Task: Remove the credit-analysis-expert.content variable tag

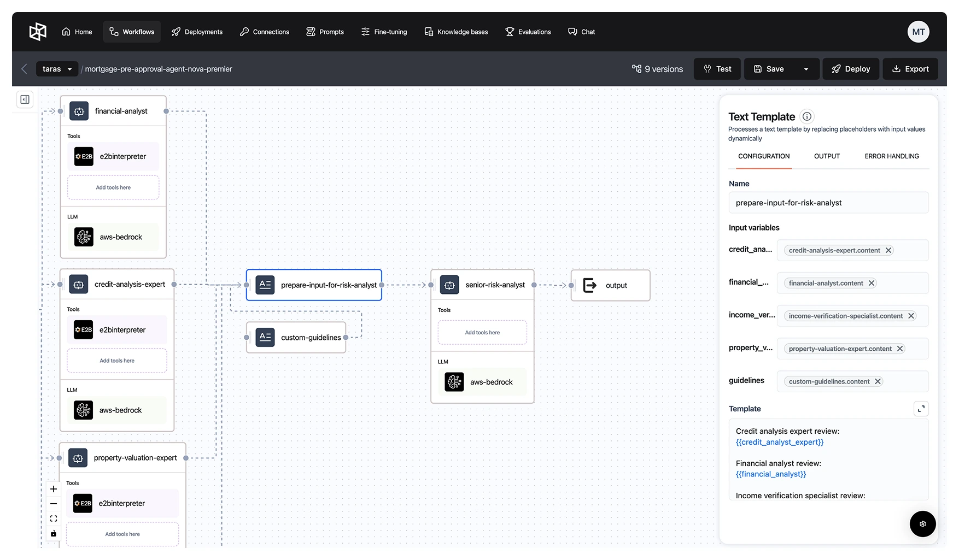Action: (x=888, y=250)
